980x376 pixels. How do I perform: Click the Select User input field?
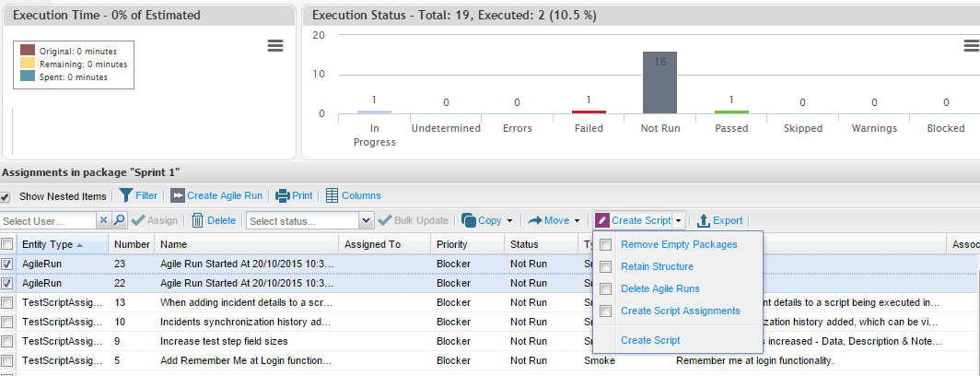[48, 220]
